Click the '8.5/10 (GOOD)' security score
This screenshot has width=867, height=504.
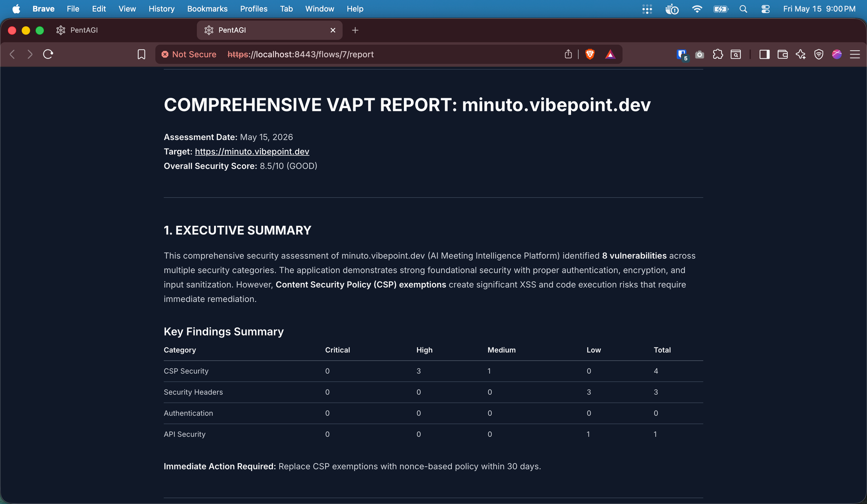pos(289,166)
